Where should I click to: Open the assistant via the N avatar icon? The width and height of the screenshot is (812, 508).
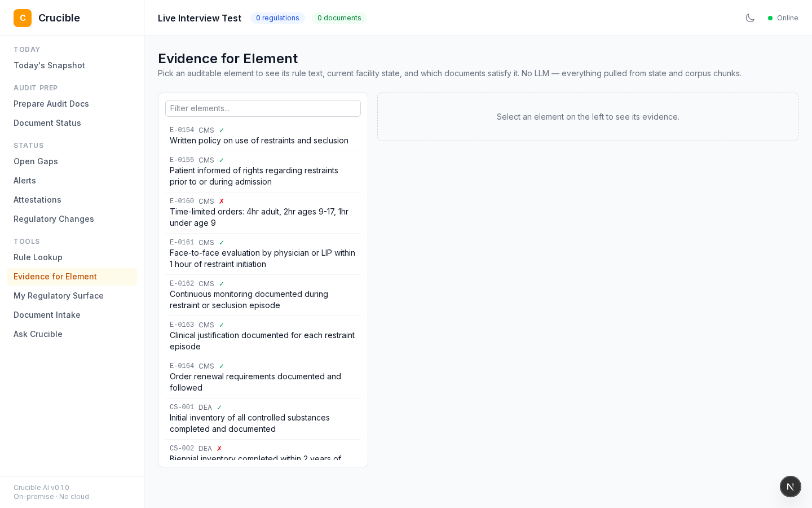click(790, 486)
